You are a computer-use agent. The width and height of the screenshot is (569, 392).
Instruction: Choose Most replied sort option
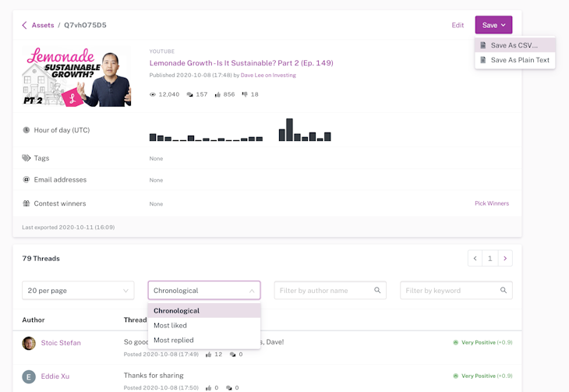tap(174, 340)
